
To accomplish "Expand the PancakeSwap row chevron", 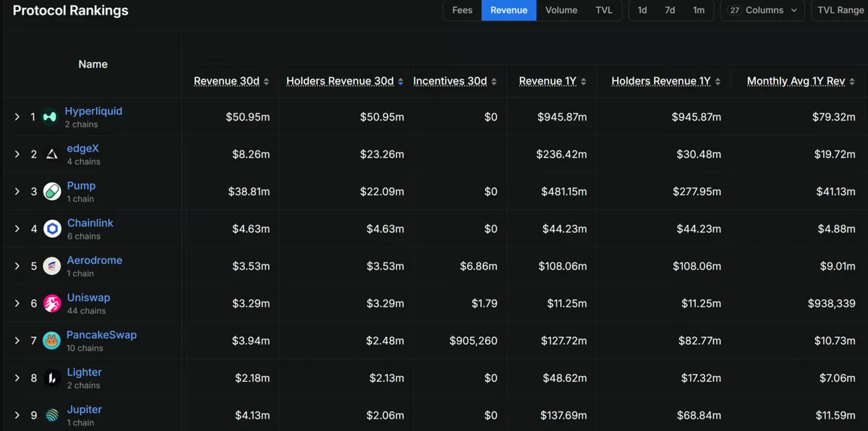I will click(17, 341).
